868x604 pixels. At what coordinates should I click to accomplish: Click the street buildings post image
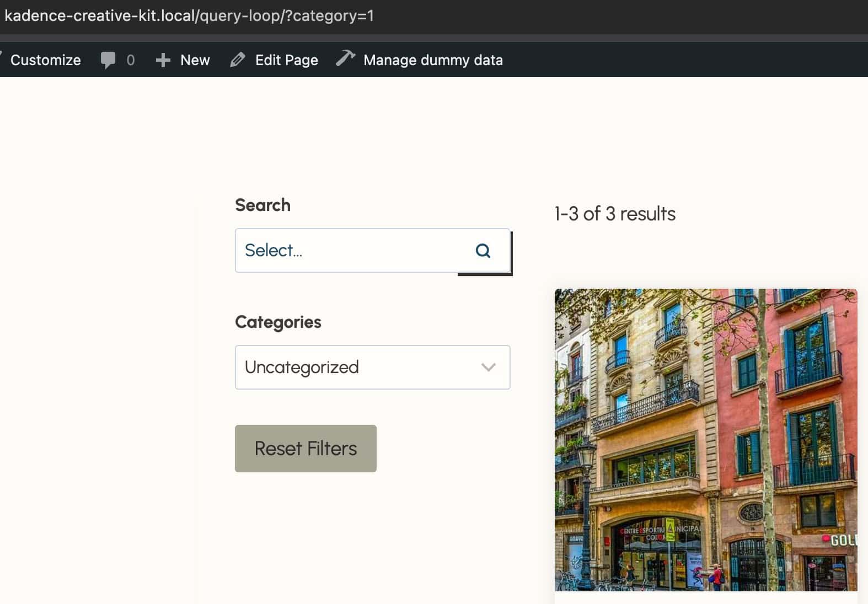point(705,440)
